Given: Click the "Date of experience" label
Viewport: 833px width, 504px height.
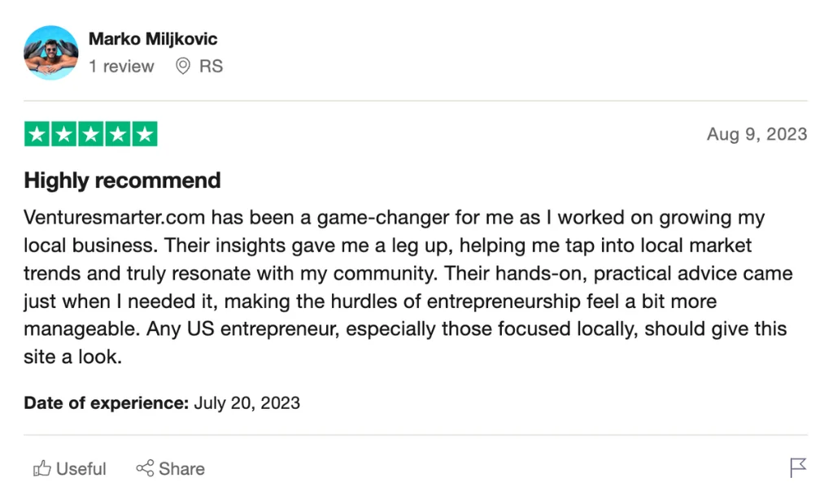Looking at the screenshot, I should click(x=106, y=402).
